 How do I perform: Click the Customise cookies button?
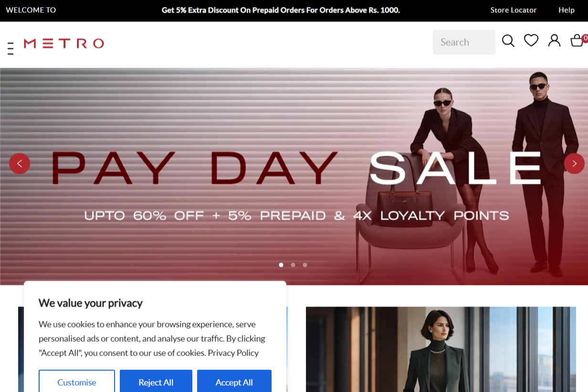[x=77, y=382]
